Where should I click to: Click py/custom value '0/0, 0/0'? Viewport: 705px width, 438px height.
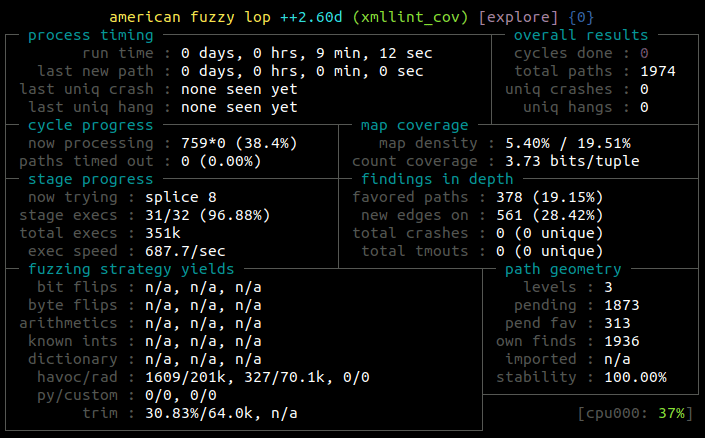coord(181,395)
